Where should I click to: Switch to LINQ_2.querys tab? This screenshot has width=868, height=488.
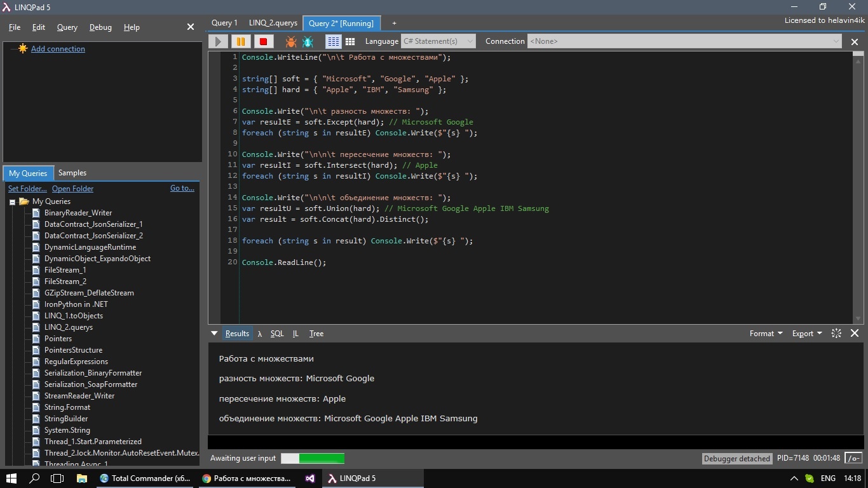pyautogui.click(x=273, y=23)
